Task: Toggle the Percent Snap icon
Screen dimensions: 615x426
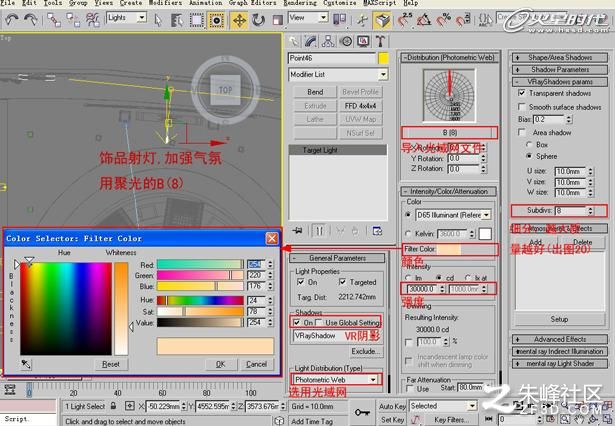Action: [443, 20]
